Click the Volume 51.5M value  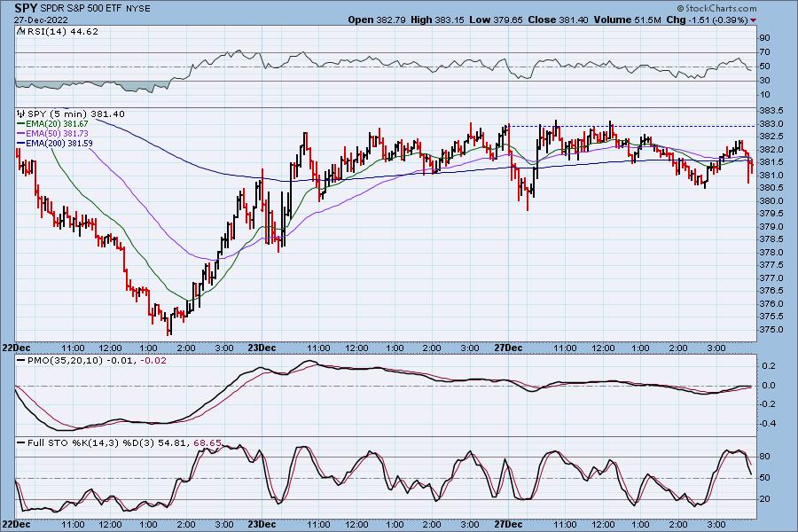(627, 20)
